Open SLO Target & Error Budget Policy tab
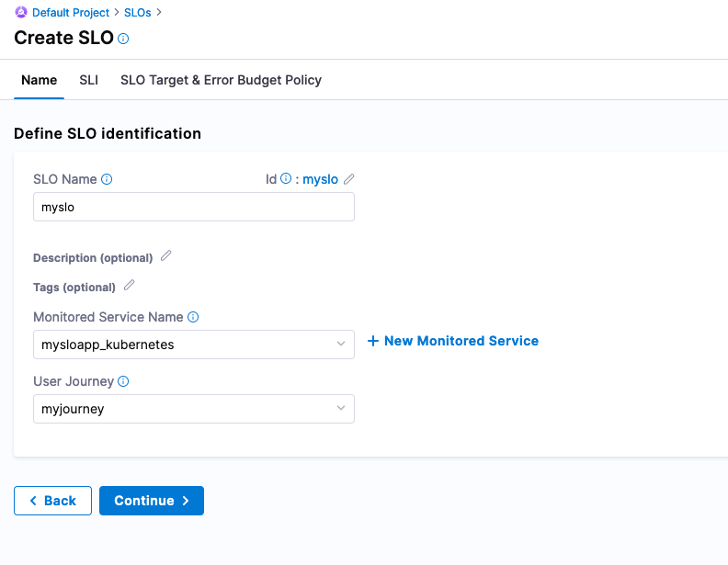This screenshot has height=565, width=728. point(221,80)
